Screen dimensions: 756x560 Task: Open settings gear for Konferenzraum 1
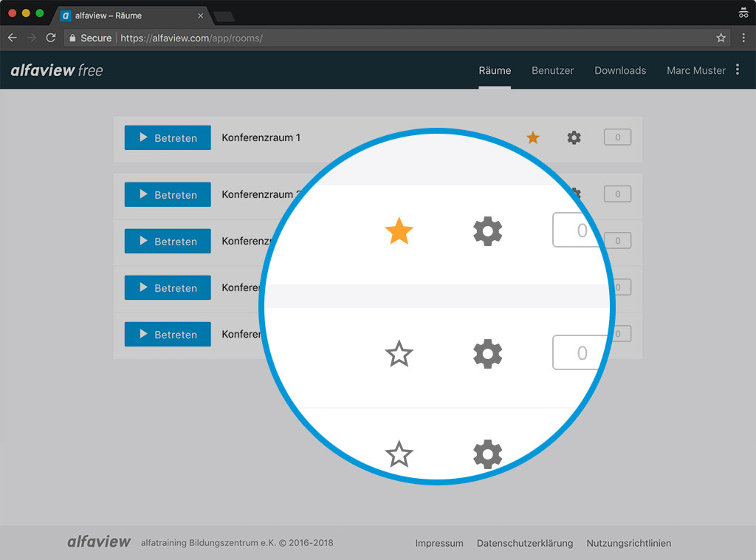574,137
